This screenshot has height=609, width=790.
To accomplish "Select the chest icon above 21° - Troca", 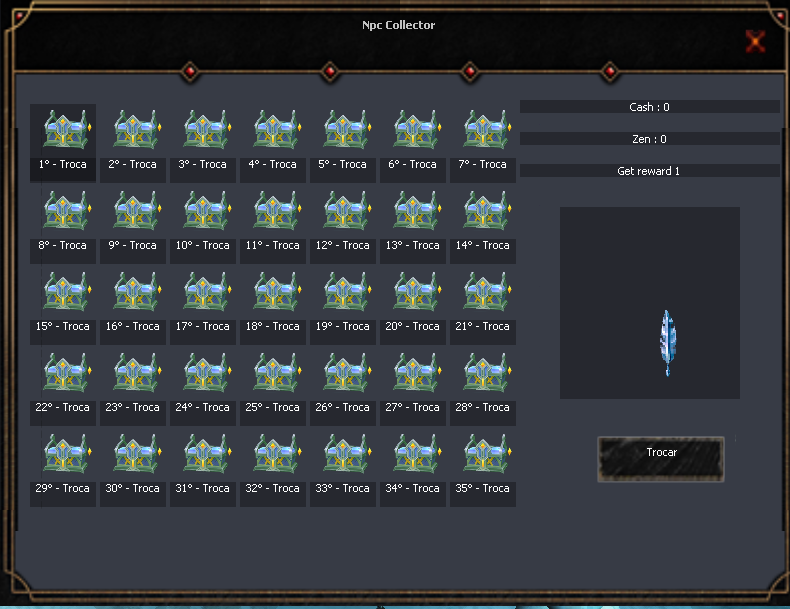I will [x=487, y=292].
